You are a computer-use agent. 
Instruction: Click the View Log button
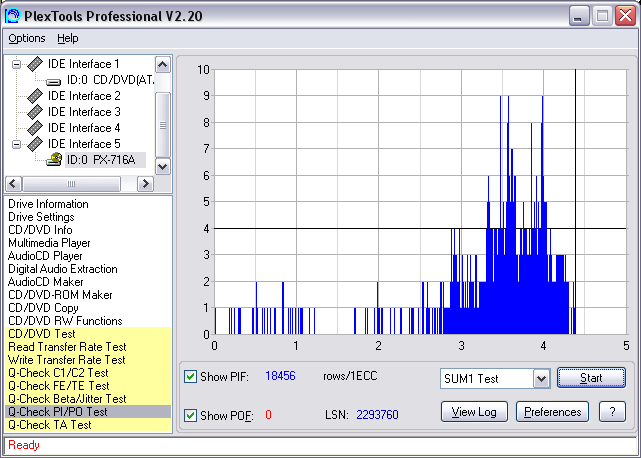tap(474, 412)
